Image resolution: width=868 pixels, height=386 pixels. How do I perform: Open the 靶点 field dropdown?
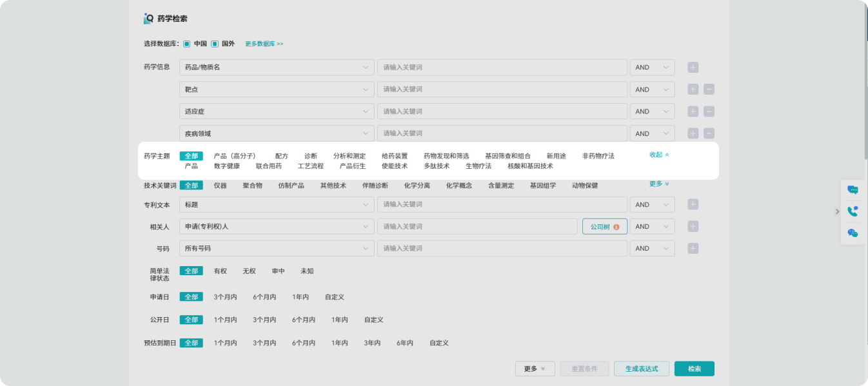coord(277,90)
